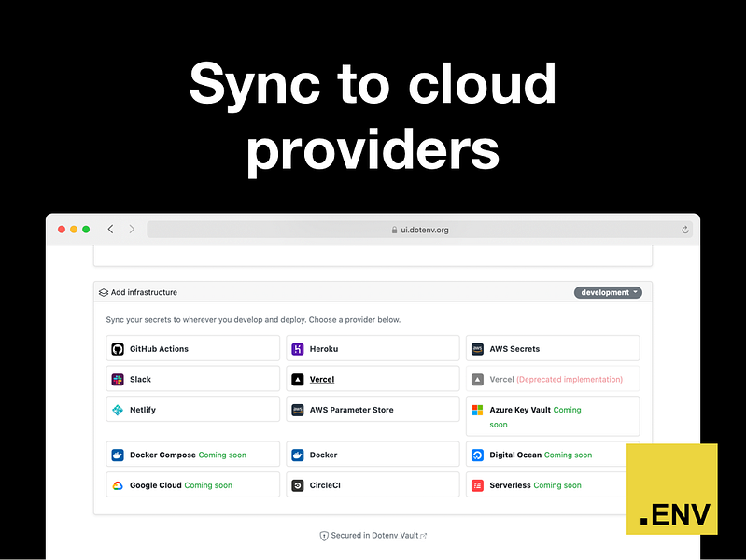Choose the Docker provider button
746x560 pixels.
pos(373,455)
